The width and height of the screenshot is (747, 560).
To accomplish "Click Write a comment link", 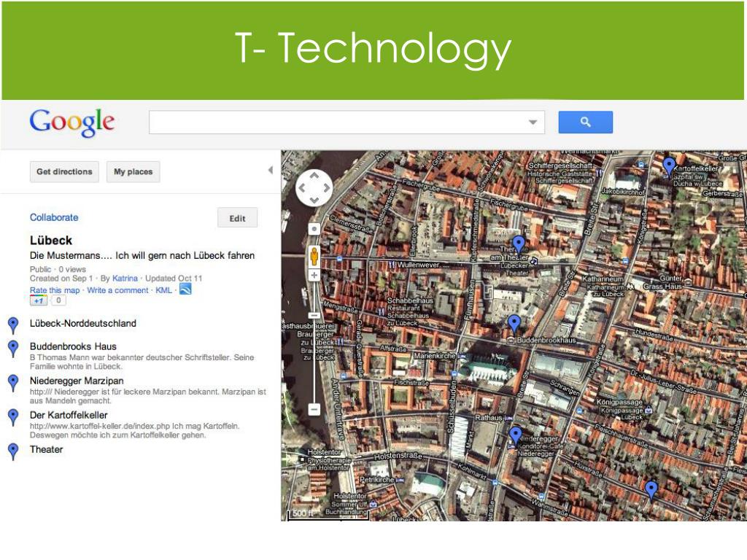I will 117,290.
